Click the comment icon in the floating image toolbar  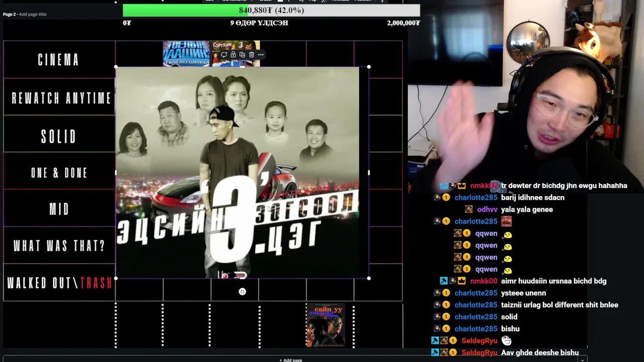click(224, 54)
